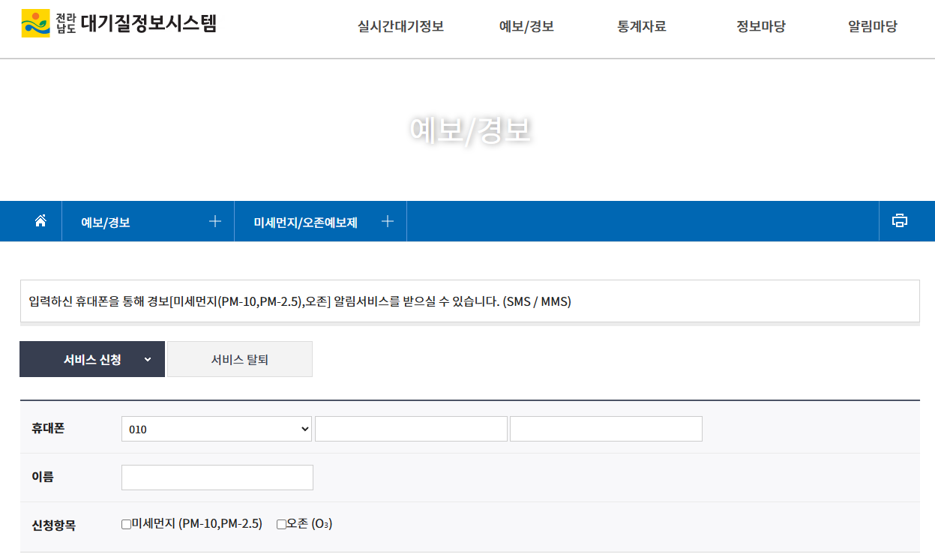Click the middle phone number input field
This screenshot has height=560, width=935.
[x=411, y=428]
